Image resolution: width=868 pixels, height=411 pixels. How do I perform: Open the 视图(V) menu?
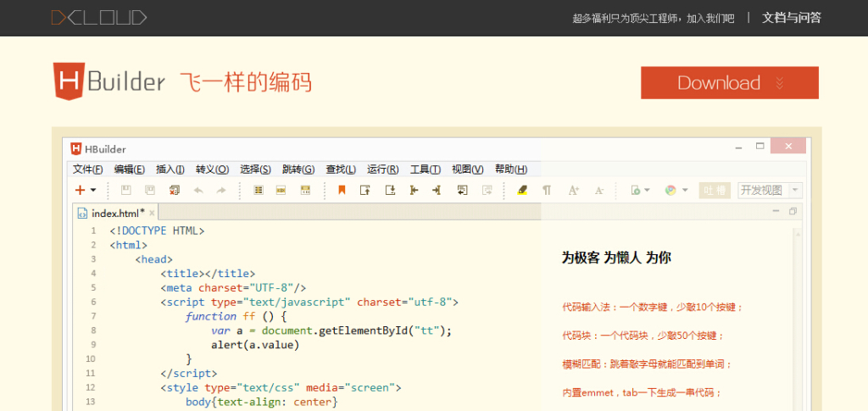point(468,169)
